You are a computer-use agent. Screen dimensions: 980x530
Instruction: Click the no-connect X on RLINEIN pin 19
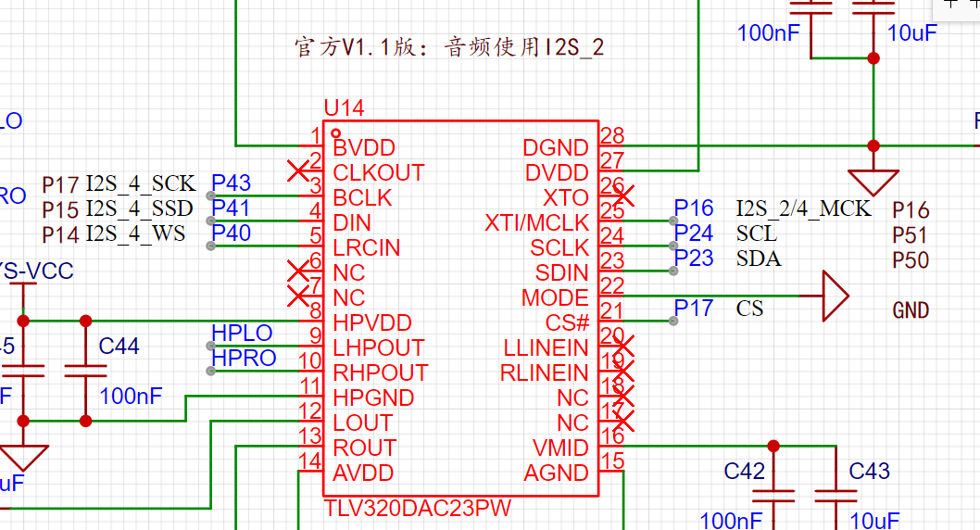[623, 371]
